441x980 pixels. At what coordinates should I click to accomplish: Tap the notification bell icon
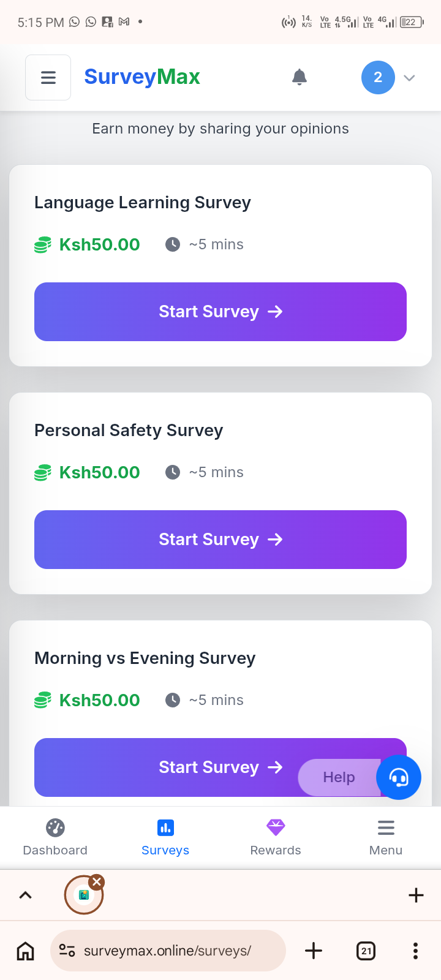(x=300, y=77)
